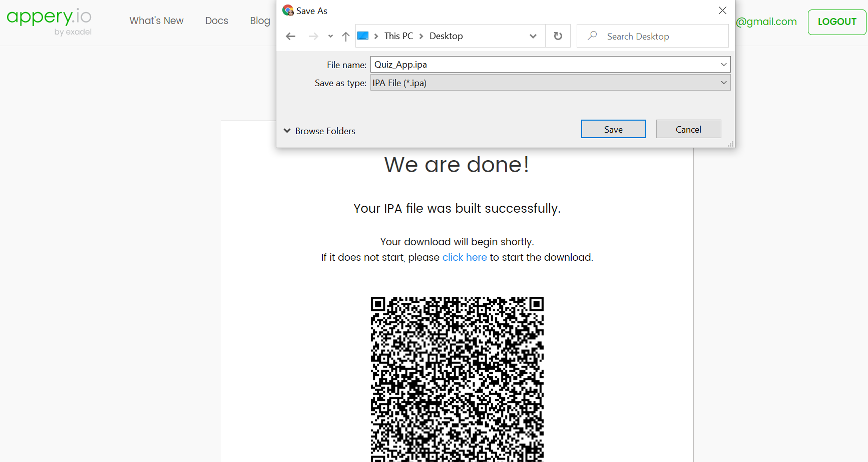Select This PC in breadcrumb path

click(398, 36)
